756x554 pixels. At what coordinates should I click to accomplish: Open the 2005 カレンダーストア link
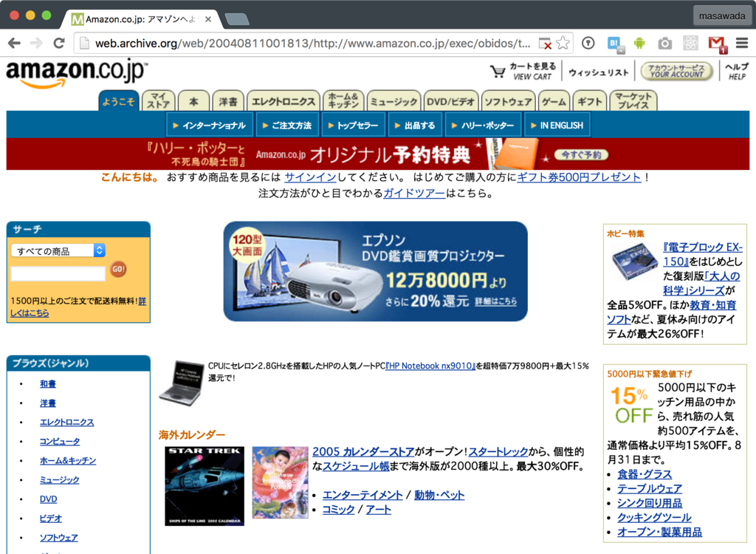pos(363,451)
